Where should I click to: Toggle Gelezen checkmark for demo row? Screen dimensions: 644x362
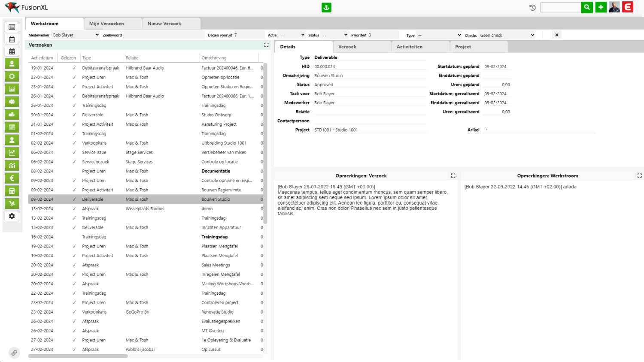[x=74, y=209]
